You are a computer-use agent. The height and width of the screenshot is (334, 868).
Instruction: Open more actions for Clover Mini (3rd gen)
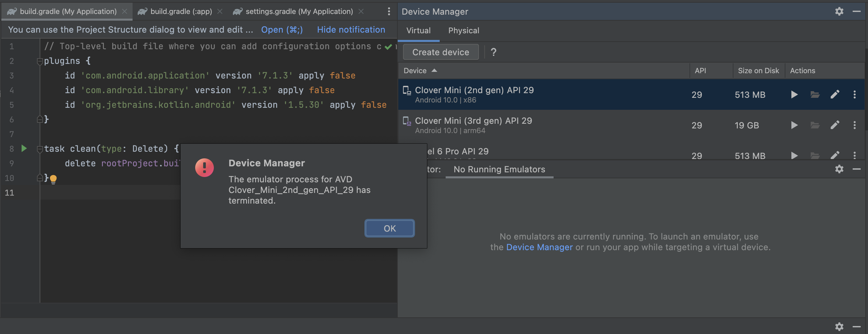click(x=855, y=125)
